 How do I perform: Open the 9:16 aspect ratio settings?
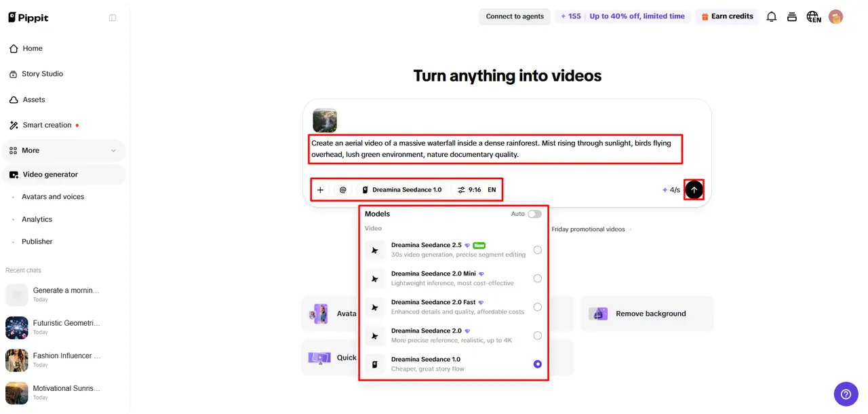pos(469,190)
